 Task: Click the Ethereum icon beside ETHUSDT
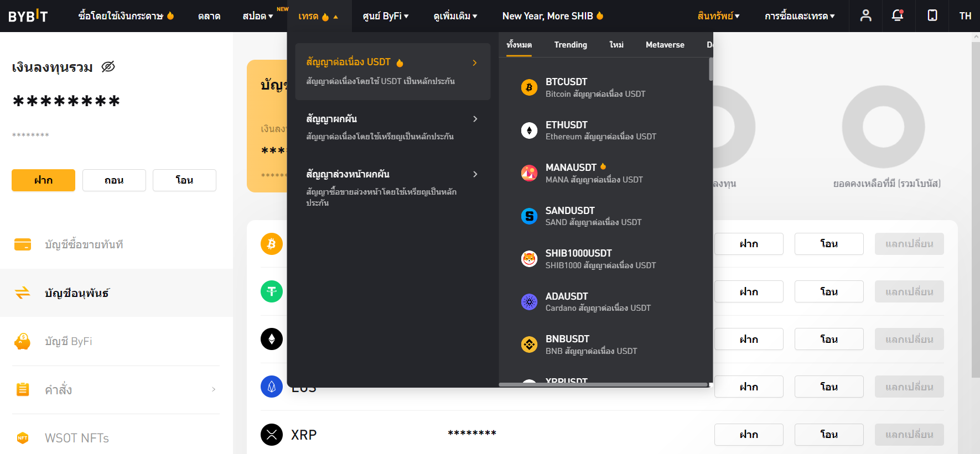tap(529, 130)
